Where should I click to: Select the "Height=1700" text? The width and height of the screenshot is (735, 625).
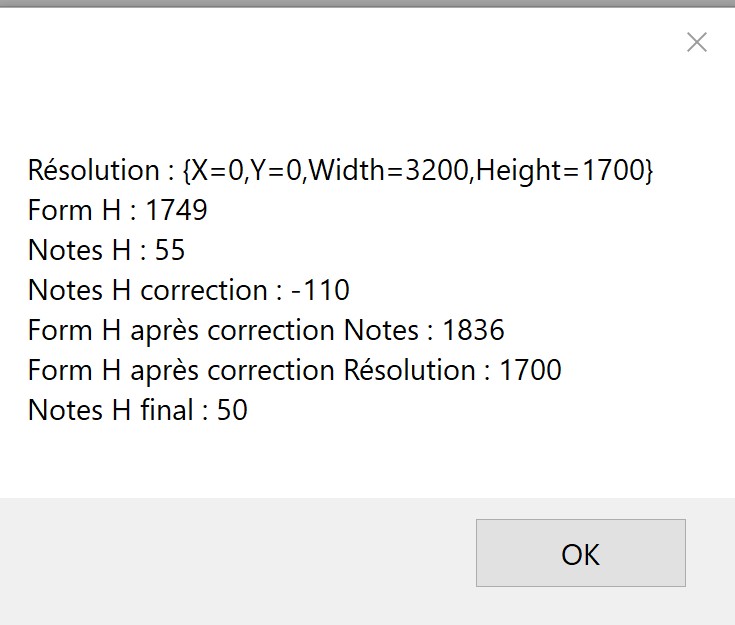coord(562,171)
